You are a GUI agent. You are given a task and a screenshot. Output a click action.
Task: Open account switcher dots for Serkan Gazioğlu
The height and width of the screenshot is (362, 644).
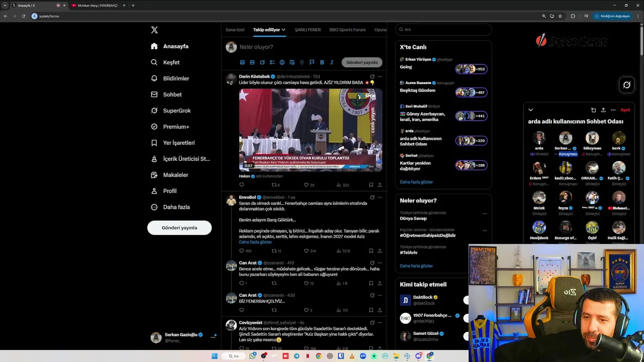click(x=213, y=337)
